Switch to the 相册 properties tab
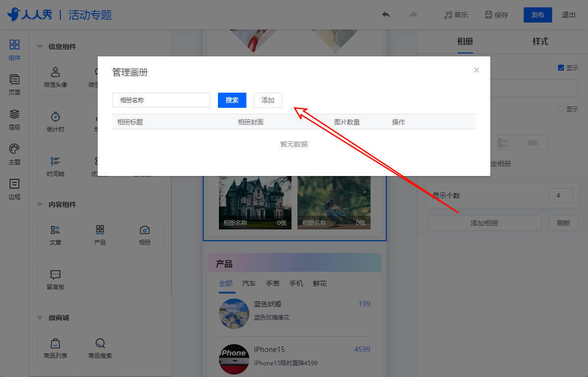This screenshot has width=588, height=377. point(465,42)
